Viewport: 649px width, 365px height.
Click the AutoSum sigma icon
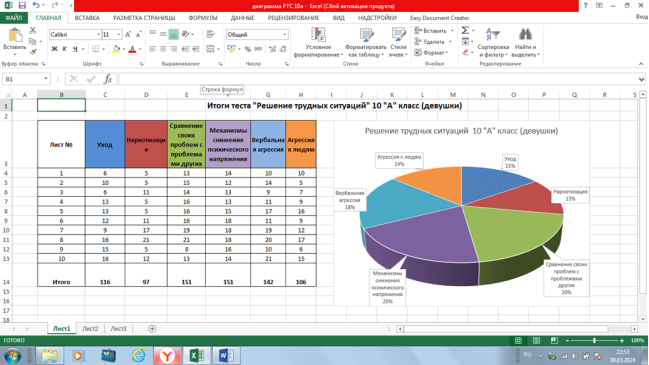point(465,30)
